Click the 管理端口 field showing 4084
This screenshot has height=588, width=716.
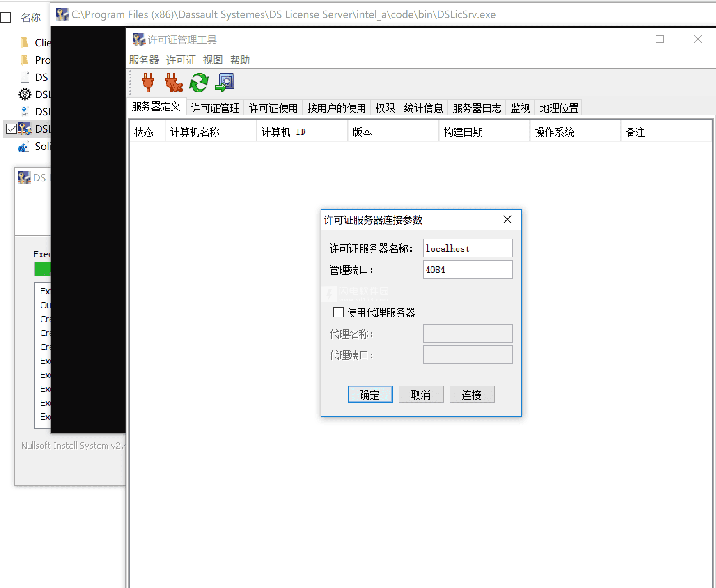click(467, 269)
